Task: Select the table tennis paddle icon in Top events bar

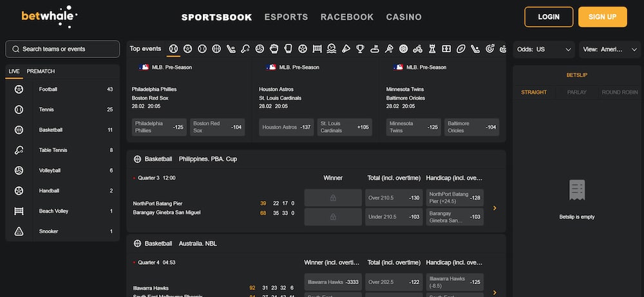Action: (x=245, y=49)
